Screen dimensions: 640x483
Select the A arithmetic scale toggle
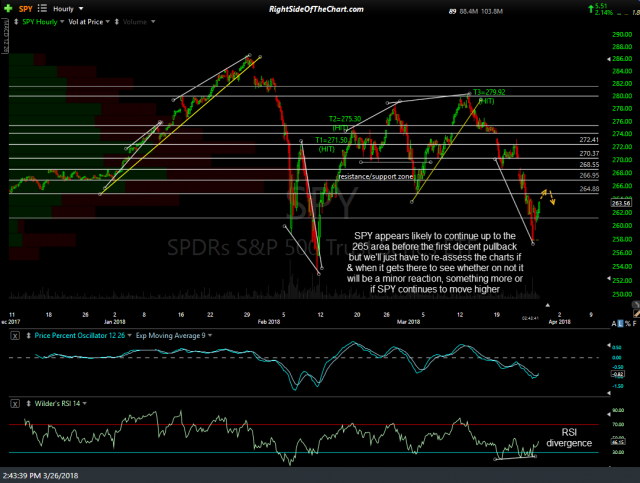click(613, 324)
